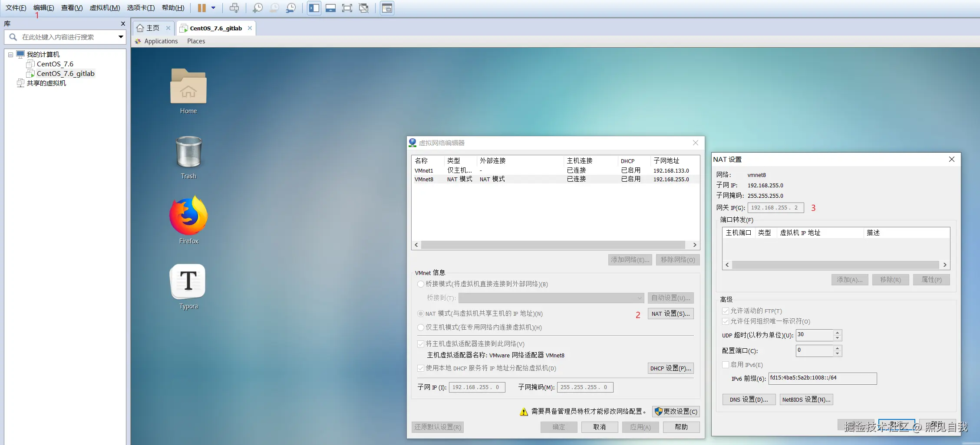Select 共享的虚拟机 in the library
980x445 pixels.
46,83
